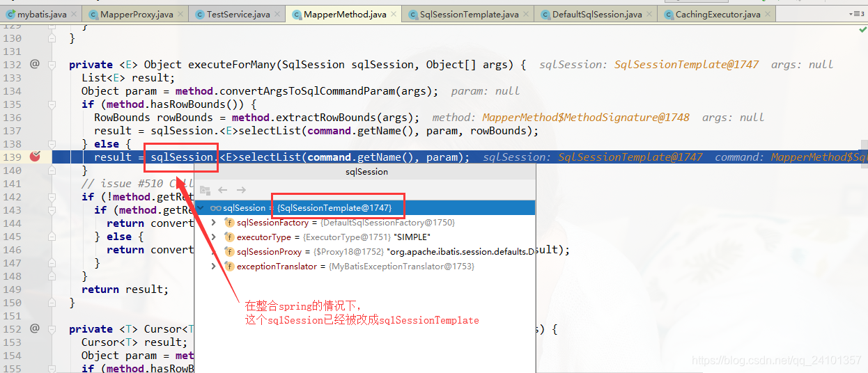
Task: Click the green inspection checkmark icon
Action: (x=862, y=29)
